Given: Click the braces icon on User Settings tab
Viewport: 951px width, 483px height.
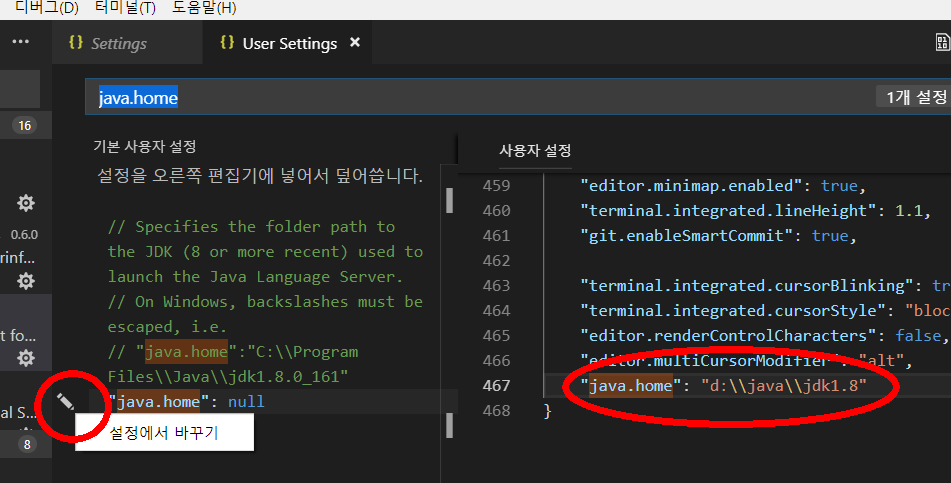Looking at the screenshot, I should click(x=227, y=43).
